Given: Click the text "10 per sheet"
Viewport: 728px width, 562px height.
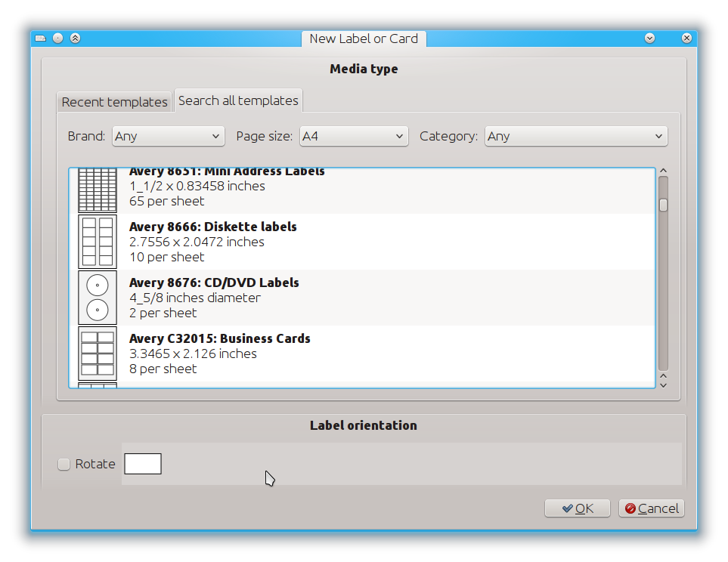Looking at the screenshot, I should click(x=166, y=257).
